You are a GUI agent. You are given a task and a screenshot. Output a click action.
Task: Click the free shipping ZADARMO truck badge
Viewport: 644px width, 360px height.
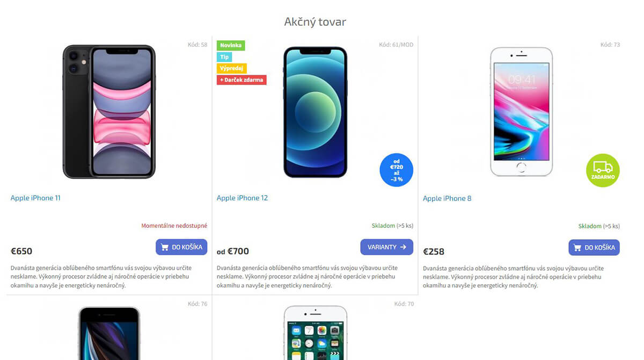[603, 170]
